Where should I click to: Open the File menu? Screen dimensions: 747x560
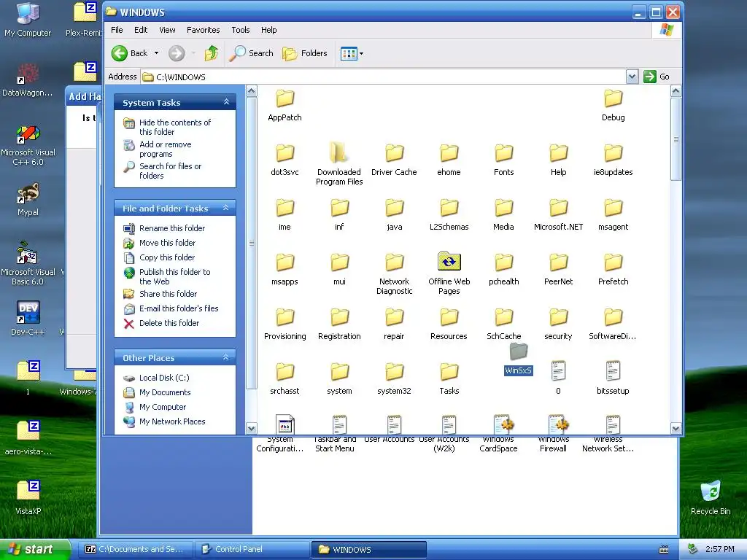point(117,30)
